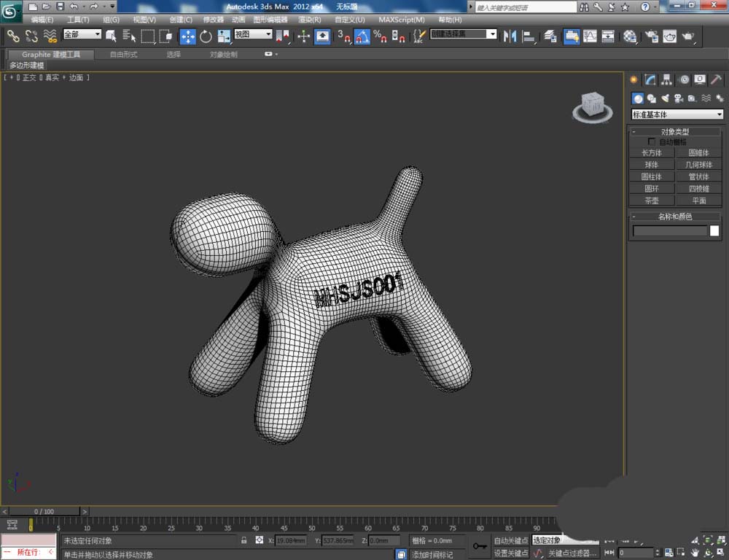Image resolution: width=729 pixels, height=560 pixels.
Task: Open the 渲染(R) menu
Action: (x=310, y=20)
